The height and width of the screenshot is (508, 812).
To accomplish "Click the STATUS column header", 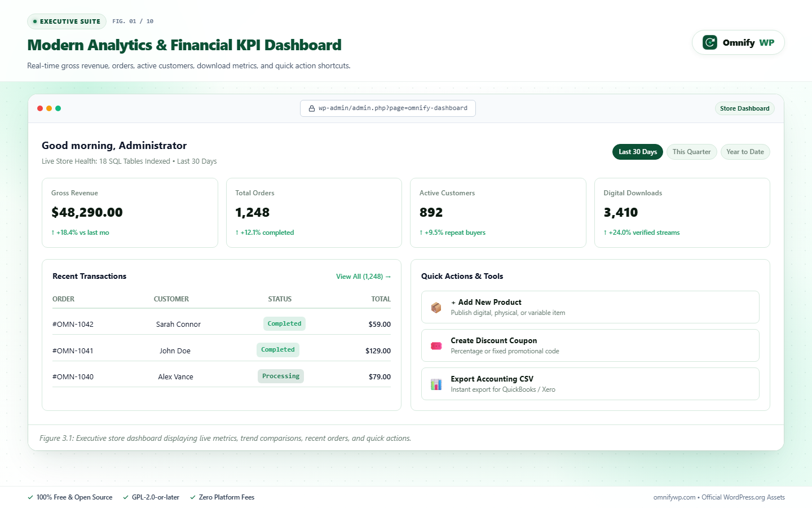I will [280, 299].
